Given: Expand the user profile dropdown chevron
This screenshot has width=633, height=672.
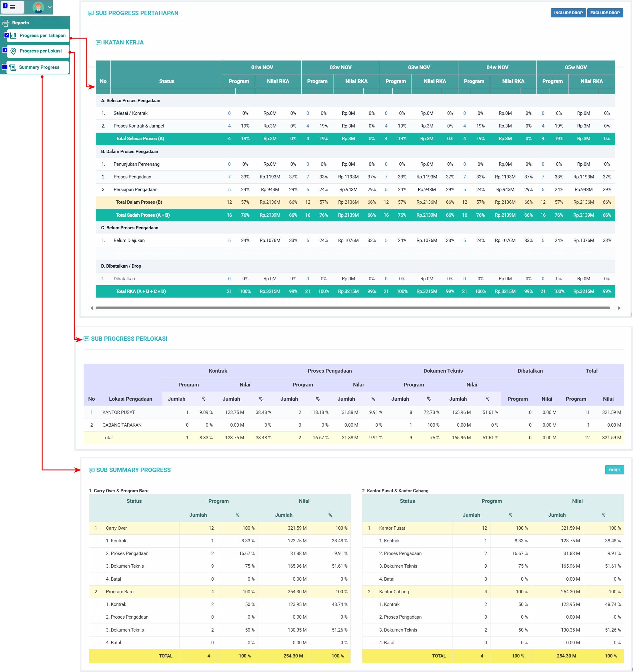Looking at the screenshot, I should 50,7.
